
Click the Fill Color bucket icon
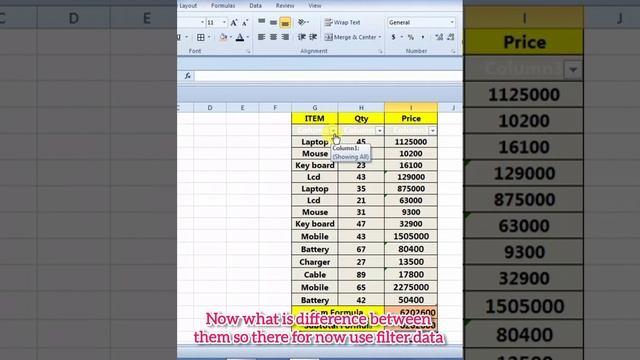[x=223, y=38]
